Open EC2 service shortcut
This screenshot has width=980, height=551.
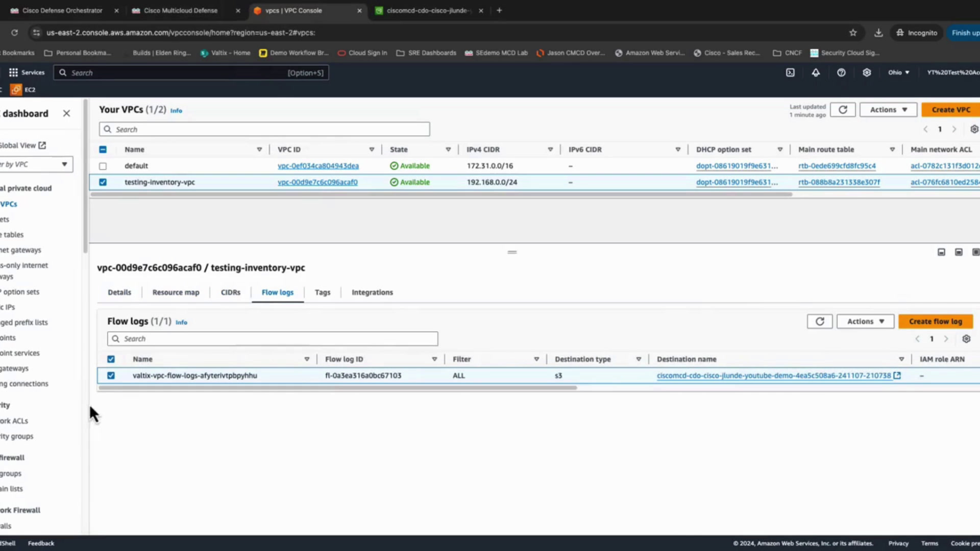23,90
